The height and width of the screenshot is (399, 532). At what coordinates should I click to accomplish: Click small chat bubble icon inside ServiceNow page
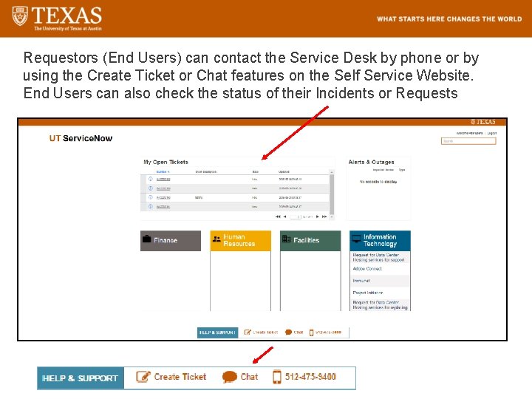(288, 332)
